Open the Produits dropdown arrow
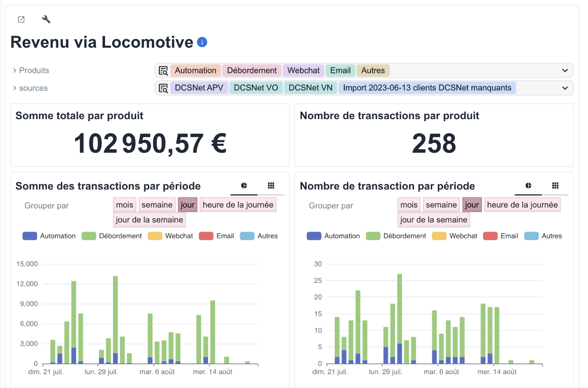Screen dimensions: 588x388 pos(564,71)
